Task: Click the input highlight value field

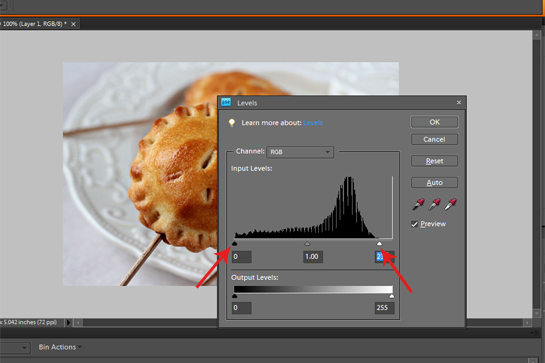Action: coord(385,257)
